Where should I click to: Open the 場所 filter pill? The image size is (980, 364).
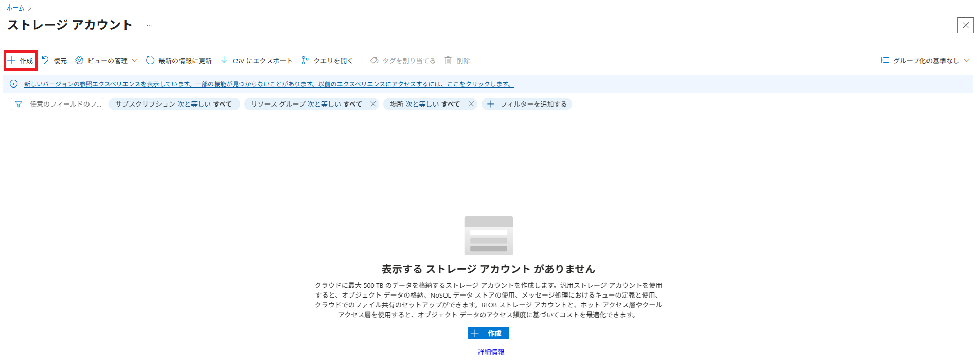point(425,104)
